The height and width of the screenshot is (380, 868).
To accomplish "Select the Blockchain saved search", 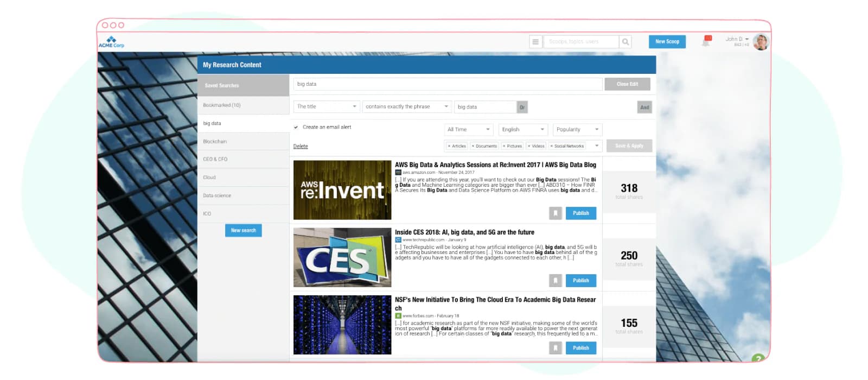I will pyautogui.click(x=243, y=141).
